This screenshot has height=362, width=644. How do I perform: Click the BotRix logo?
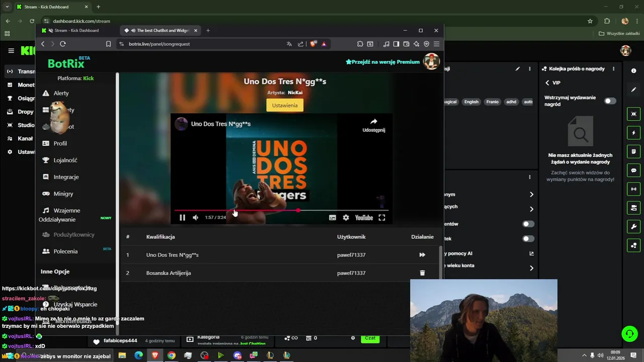69,63
